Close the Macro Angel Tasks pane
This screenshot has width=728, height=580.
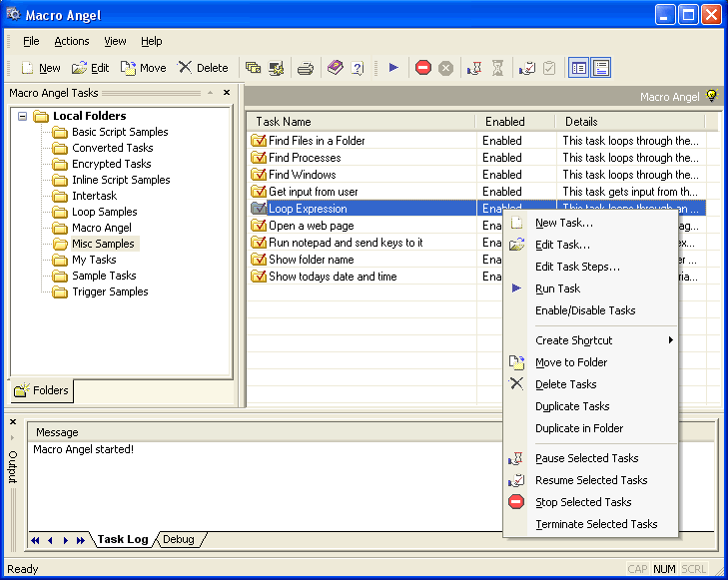click(x=227, y=92)
